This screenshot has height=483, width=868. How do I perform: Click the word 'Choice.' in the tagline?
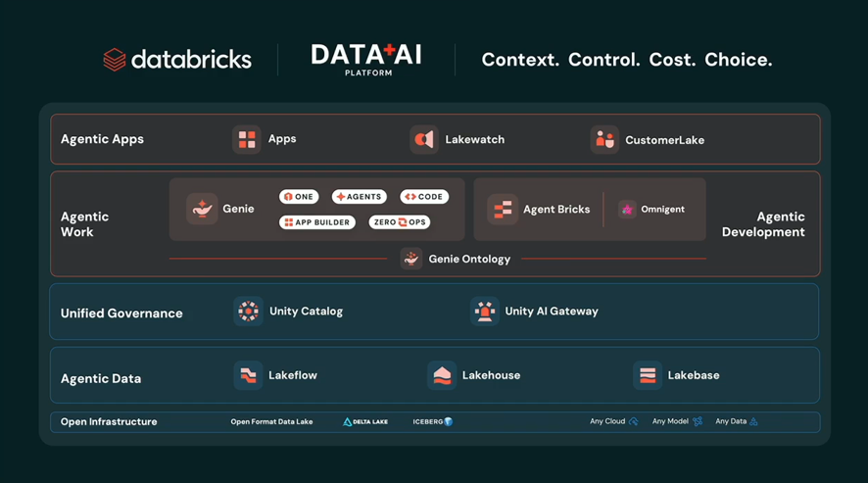[x=739, y=60]
